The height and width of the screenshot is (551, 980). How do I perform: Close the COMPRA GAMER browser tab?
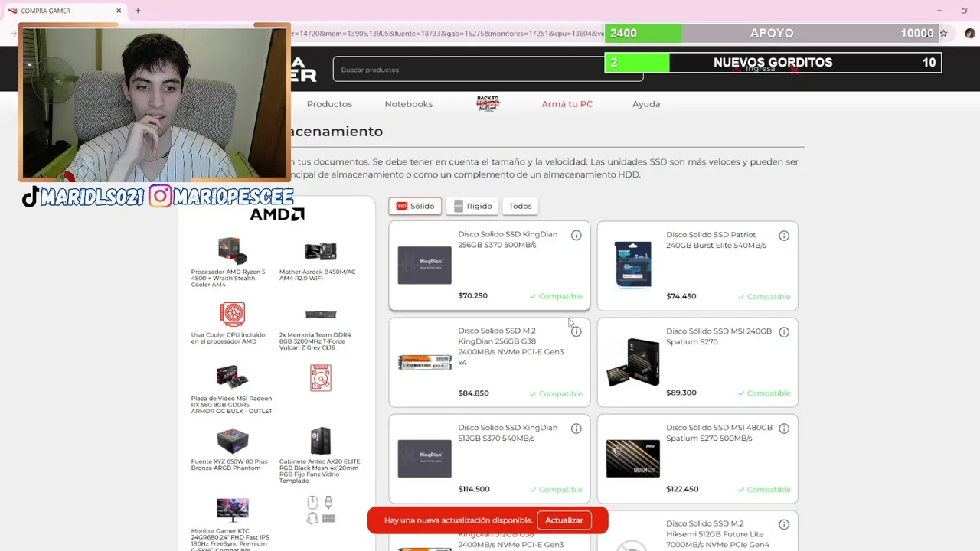(119, 11)
